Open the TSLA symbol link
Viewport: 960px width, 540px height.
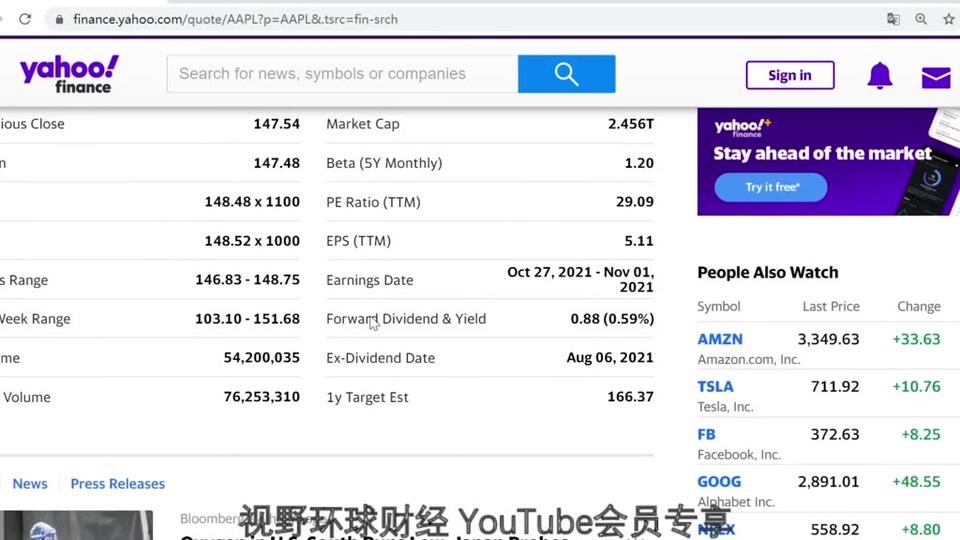click(715, 387)
